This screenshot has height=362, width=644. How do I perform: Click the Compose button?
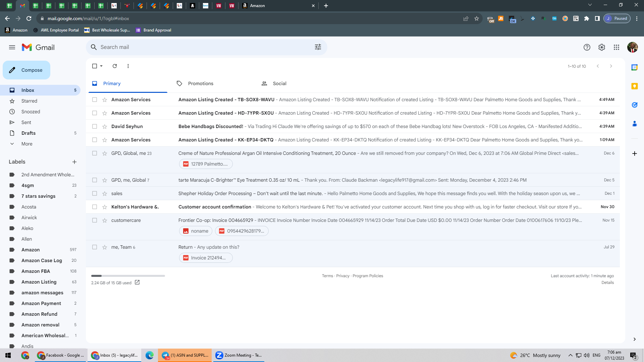[26, 70]
